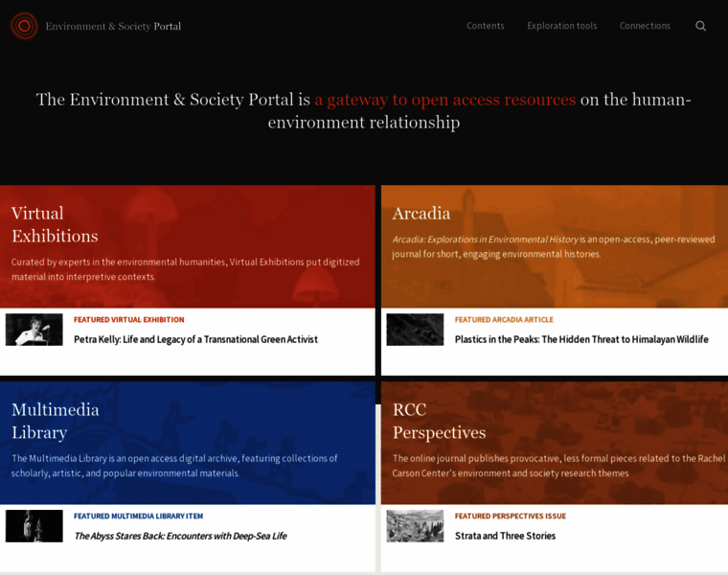Image resolution: width=728 pixels, height=575 pixels.
Task: Open The Abyss Stares Back library item
Action: click(180, 536)
